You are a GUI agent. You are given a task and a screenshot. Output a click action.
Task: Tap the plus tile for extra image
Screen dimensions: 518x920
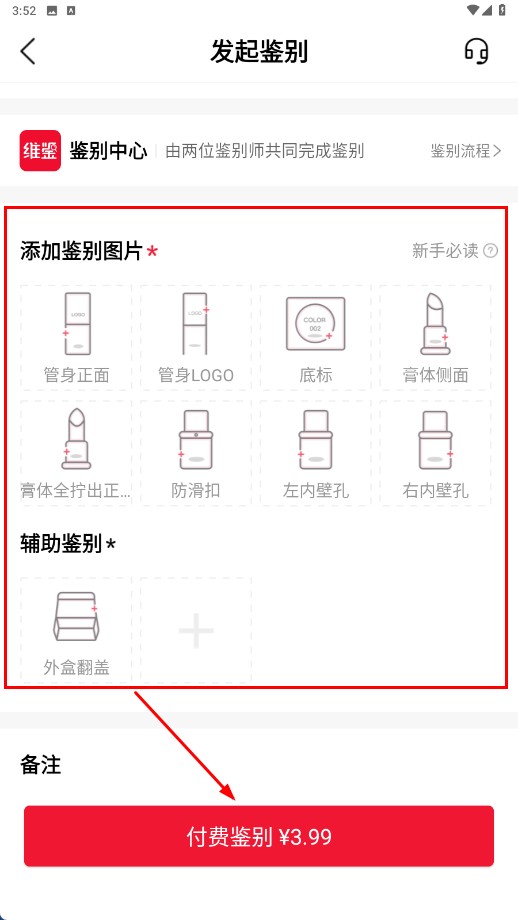tap(196, 630)
